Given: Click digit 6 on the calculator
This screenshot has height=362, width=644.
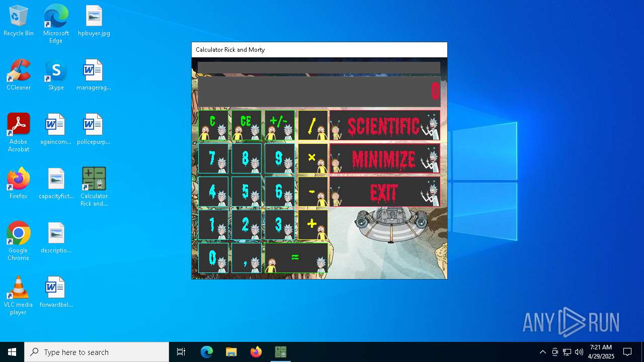Looking at the screenshot, I should [280, 192].
